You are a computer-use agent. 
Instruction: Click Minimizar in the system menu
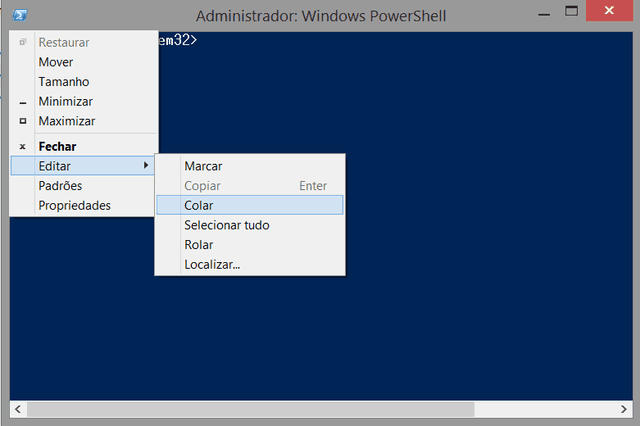(x=83, y=101)
